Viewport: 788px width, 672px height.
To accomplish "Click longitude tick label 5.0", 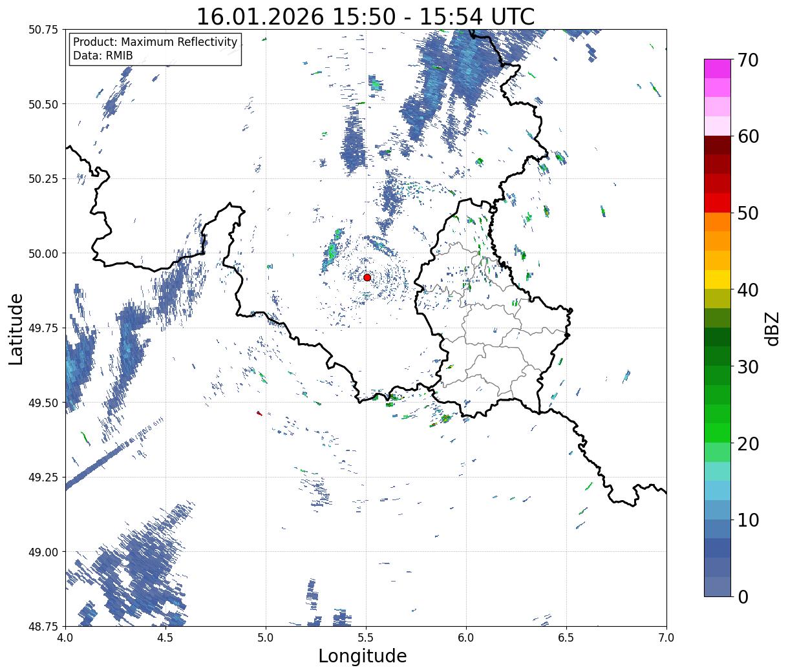I will (x=266, y=637).
